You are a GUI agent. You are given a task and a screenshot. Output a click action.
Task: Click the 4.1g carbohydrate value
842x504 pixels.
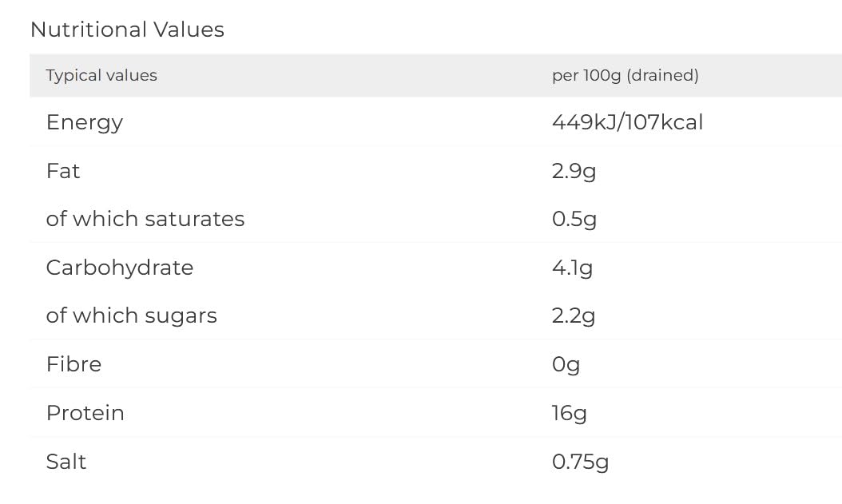[572, 268]
